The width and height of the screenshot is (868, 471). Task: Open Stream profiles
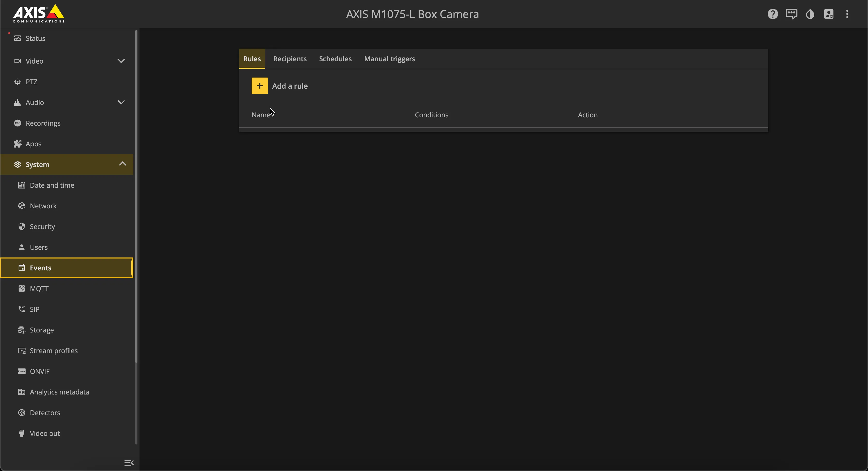67,351
